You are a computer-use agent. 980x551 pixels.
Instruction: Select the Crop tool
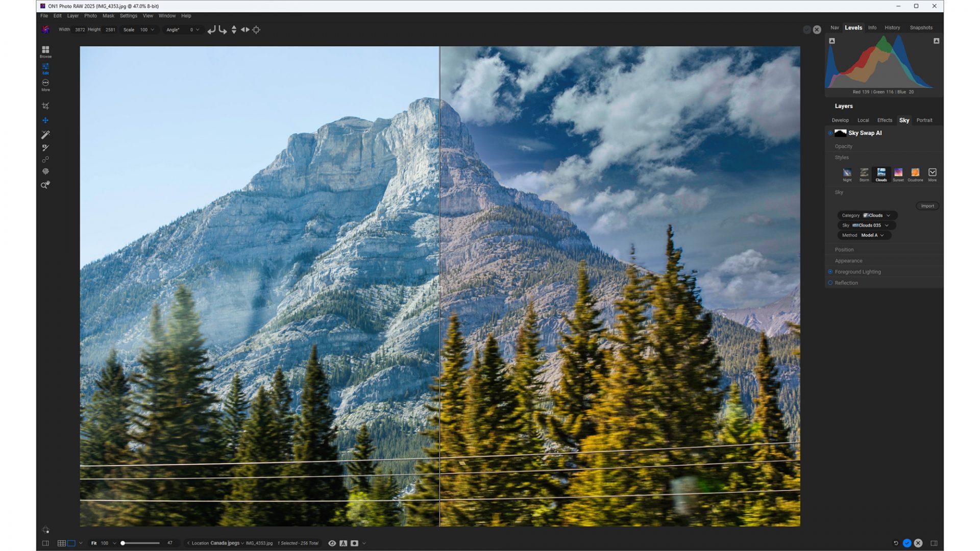click(x=45, y=105)
